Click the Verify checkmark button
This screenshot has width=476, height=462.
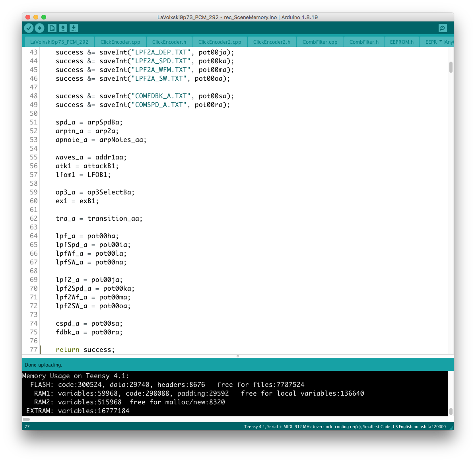pos(29,28)
